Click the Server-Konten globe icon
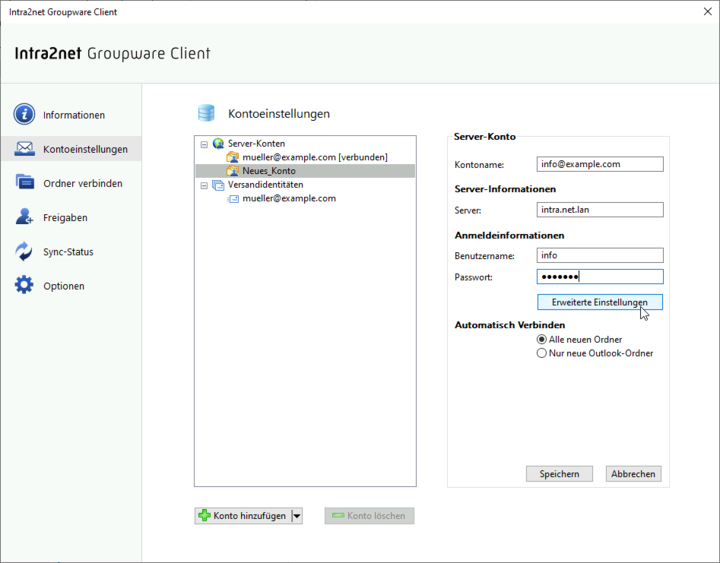 (218, 144)
